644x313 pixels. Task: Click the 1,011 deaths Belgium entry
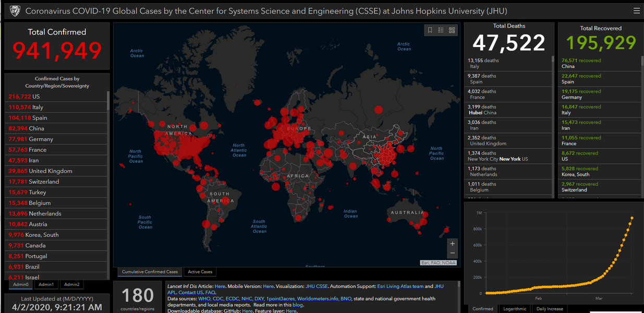click(x=507, y=187)
